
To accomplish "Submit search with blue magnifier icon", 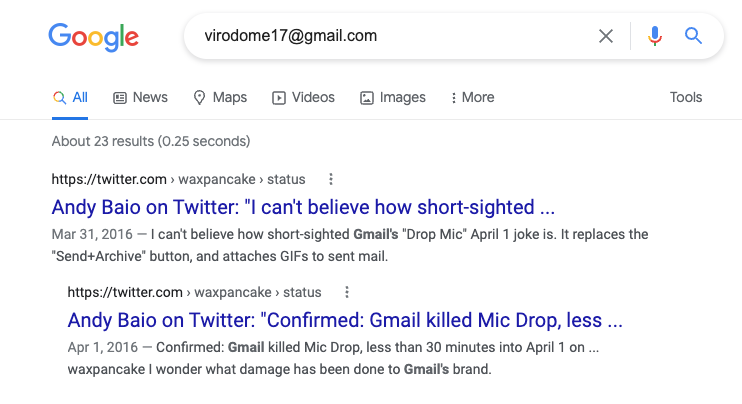I will click(x=693, y=35).
